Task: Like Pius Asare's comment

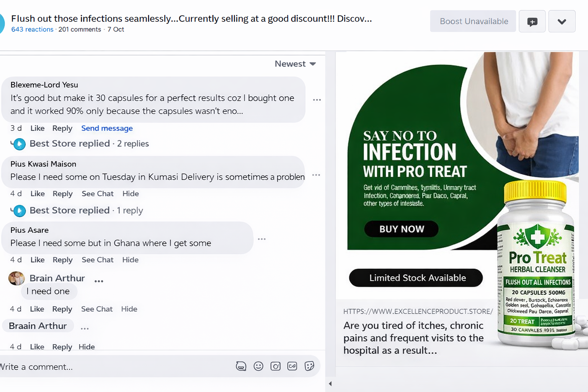Action: (x=38, y=260)
